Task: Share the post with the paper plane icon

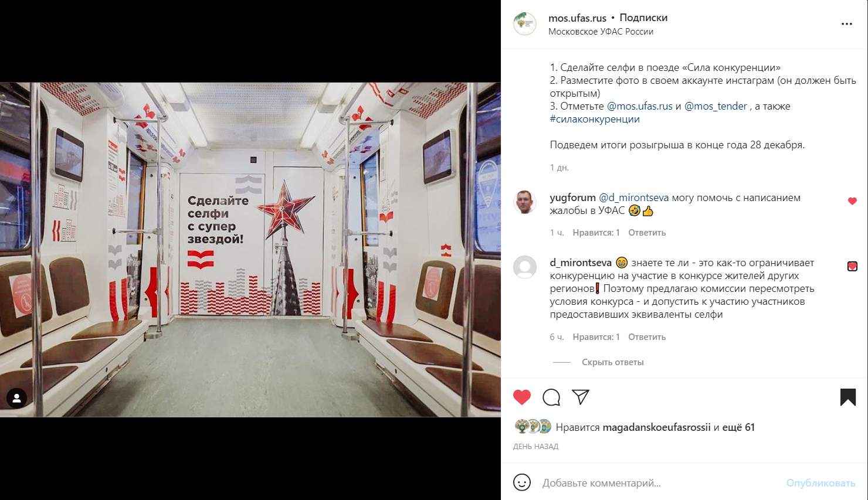Action: click(581, 397)
